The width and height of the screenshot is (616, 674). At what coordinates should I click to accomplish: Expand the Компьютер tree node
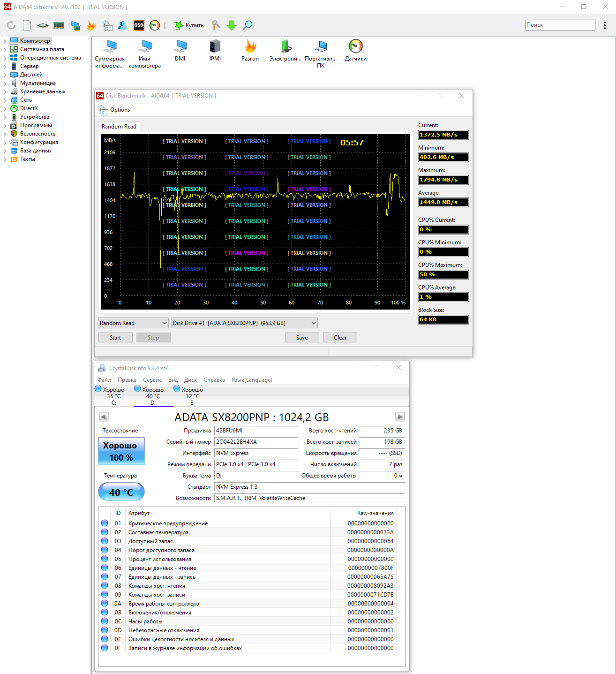tap(5, 41)
